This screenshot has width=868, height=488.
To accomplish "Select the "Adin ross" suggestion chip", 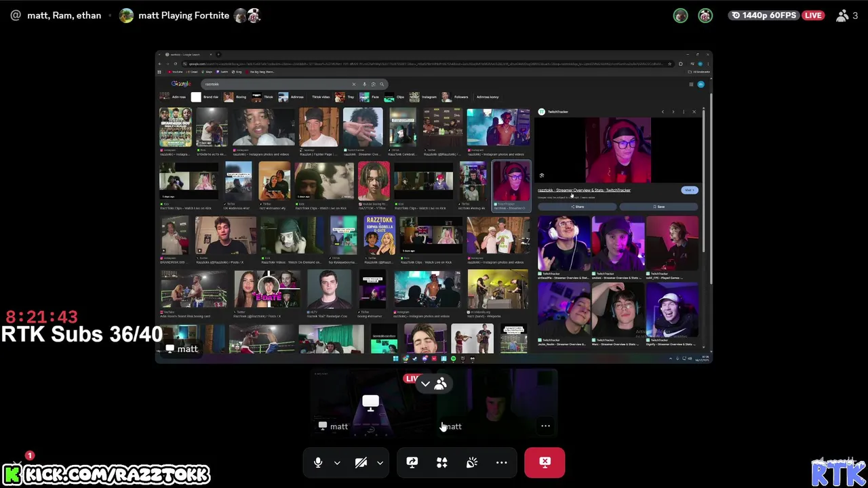I will click(174, 97).
